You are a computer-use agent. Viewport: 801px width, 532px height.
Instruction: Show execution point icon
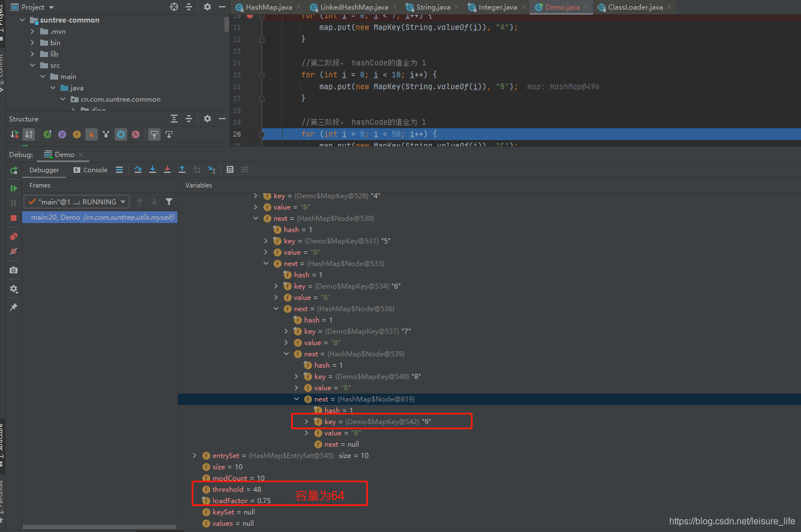[x=119, y=169]
